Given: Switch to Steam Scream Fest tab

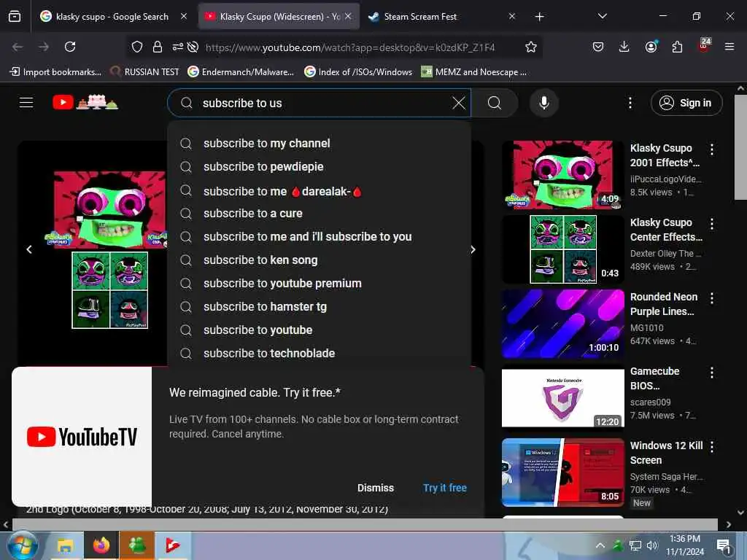Looking at the screenshot, I should point(420,17).
